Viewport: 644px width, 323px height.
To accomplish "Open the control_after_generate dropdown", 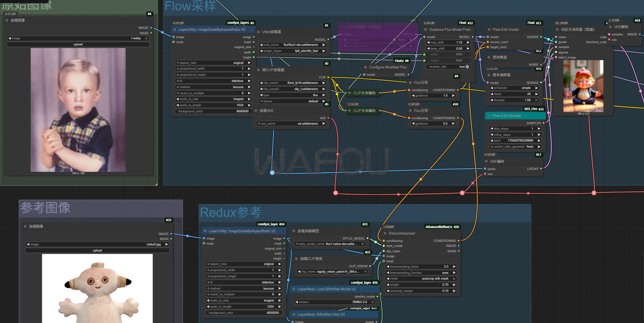I will click(515, 147).
